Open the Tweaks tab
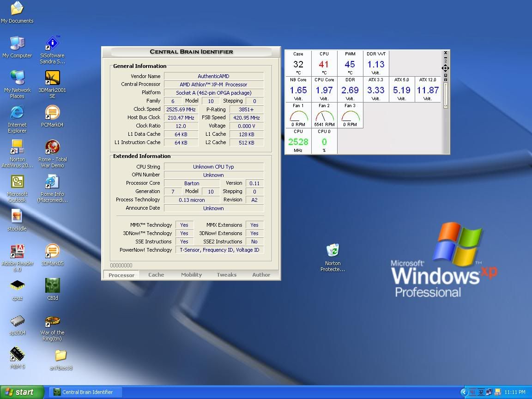The width and height of the screenshot is (532, 399). pos(226,275)
